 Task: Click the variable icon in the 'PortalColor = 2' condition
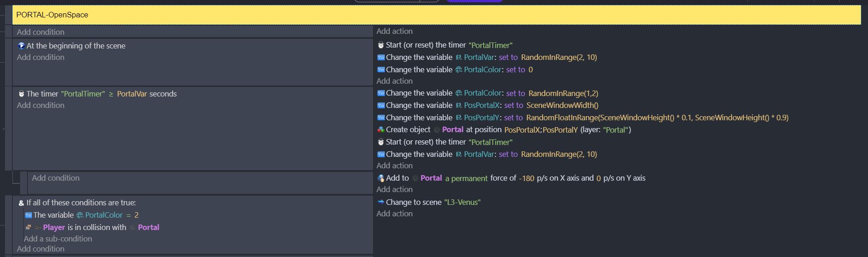(x=28, y=215)
